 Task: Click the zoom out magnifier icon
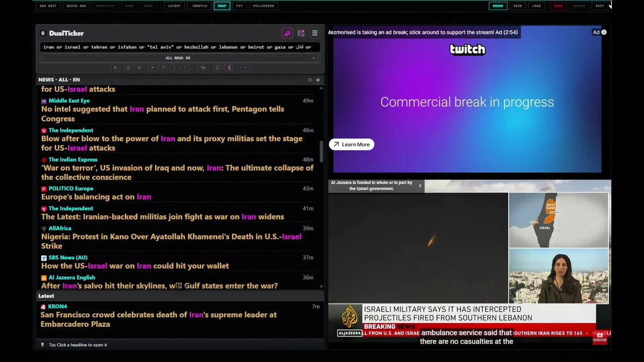click(x=128, y=67)
